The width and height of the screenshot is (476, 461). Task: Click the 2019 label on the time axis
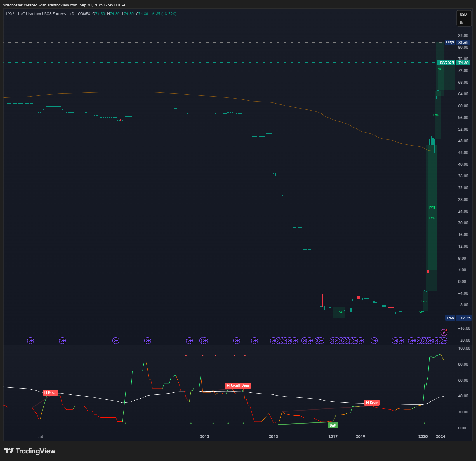(x=360, y=436)
